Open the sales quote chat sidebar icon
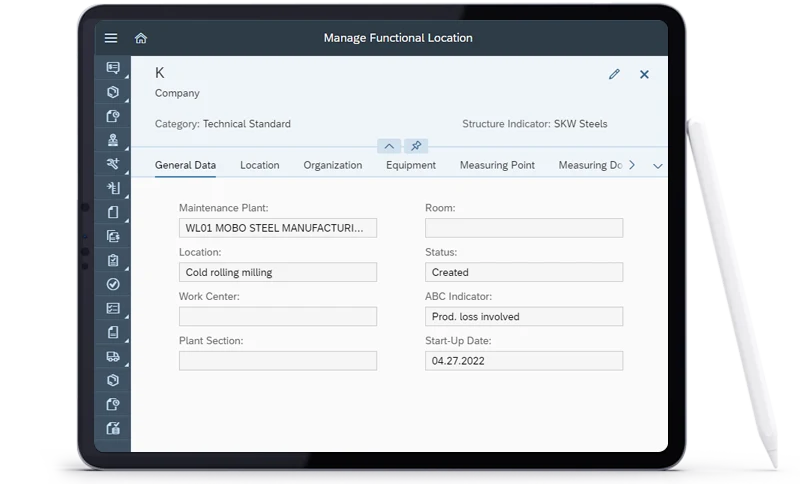 (113, 68)
